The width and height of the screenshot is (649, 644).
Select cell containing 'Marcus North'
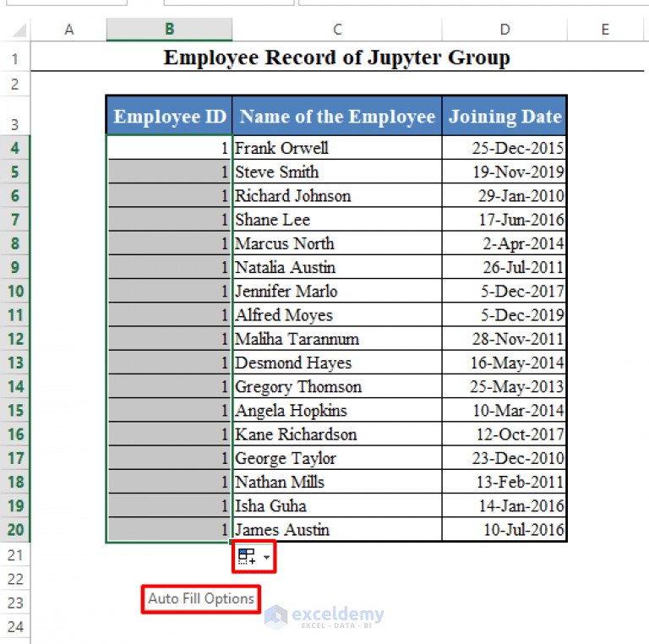tap(337, 243)
